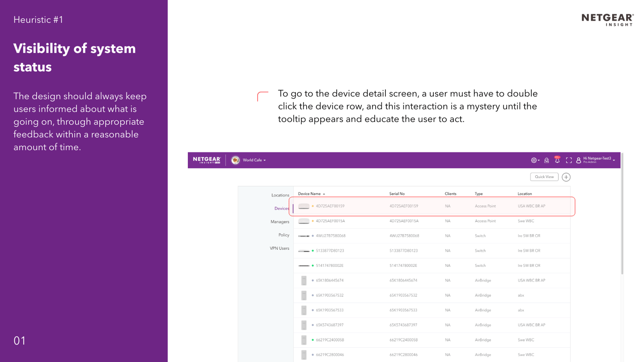Click serial number cell 65K1806445674

click(x=403, y=281)
